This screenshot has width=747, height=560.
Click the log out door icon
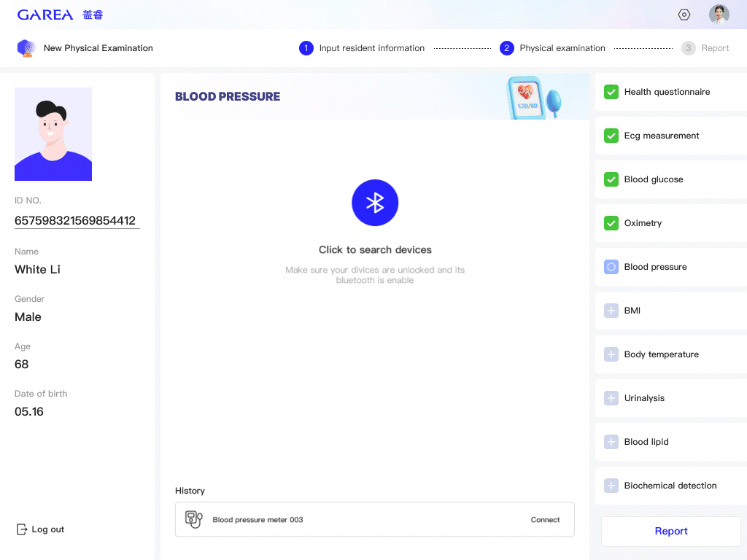pyautogui.click(x=21, y=529)
